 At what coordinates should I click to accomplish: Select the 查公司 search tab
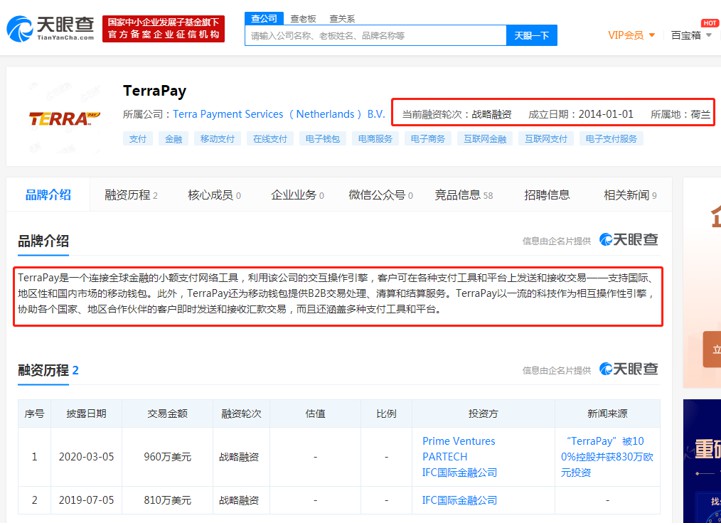264,18
